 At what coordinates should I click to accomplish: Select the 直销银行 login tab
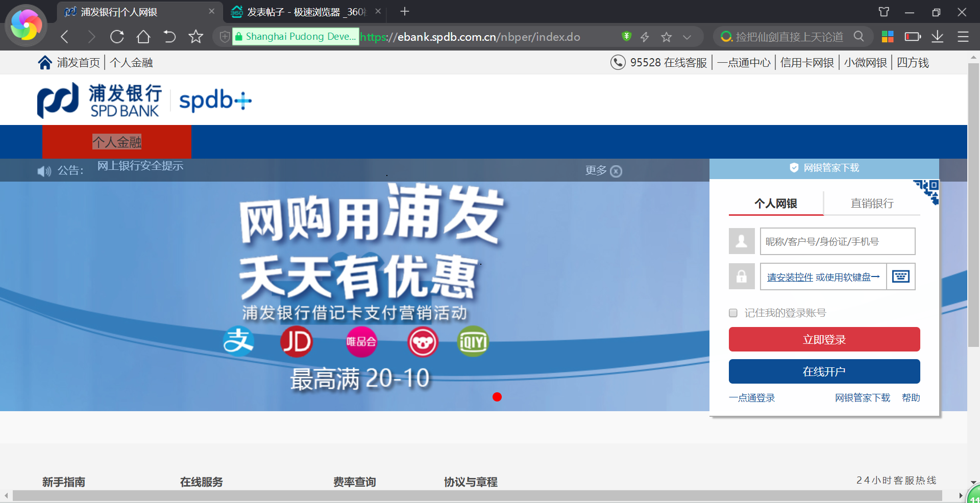(872, 203)
